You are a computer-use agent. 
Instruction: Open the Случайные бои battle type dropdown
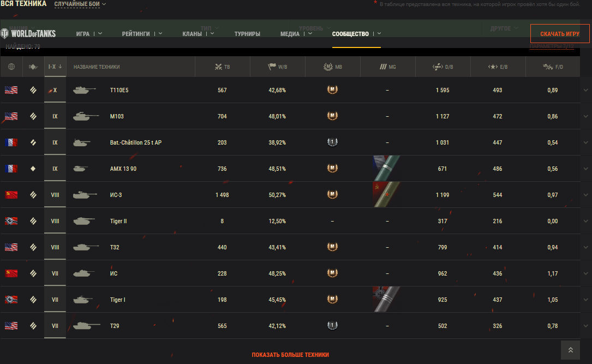pos(80,4)
